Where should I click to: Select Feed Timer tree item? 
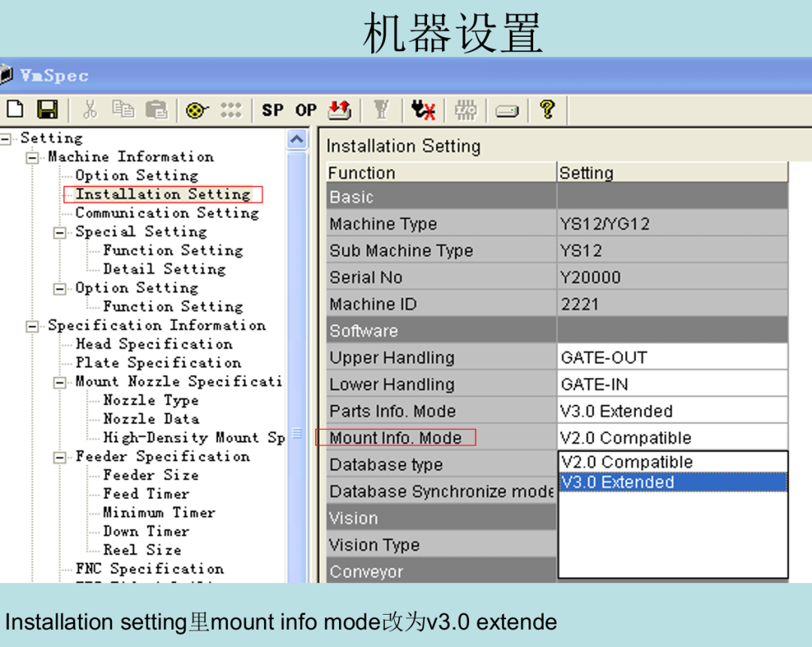point(146,494)
